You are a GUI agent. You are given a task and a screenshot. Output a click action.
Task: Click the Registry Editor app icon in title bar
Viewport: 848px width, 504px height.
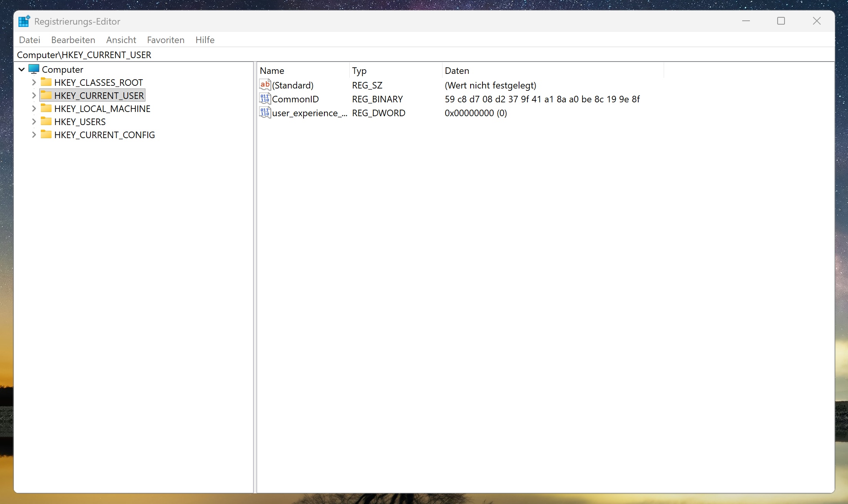[24, 21]
